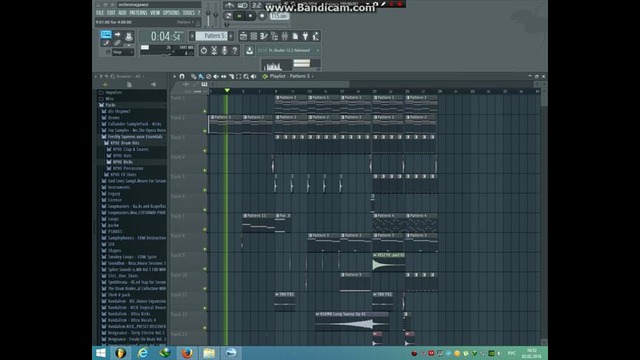
Task: Open the OPTIONS menu
Action: [x=171, y=13]
